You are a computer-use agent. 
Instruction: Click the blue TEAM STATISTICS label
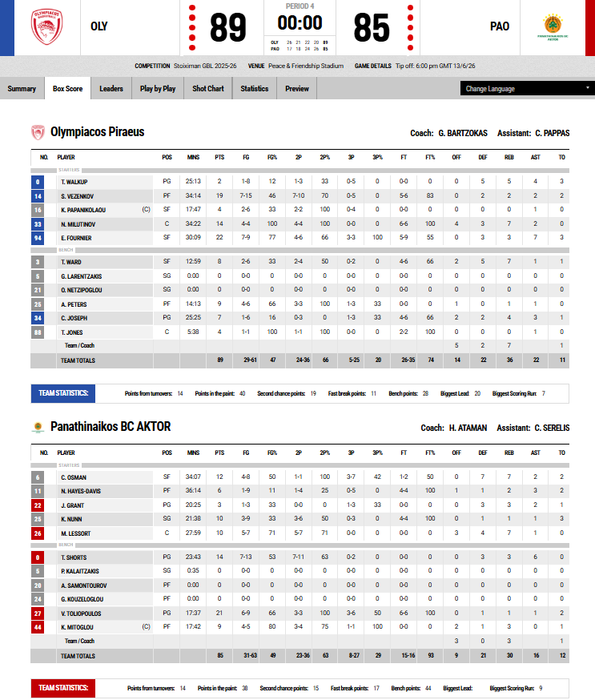63,393
